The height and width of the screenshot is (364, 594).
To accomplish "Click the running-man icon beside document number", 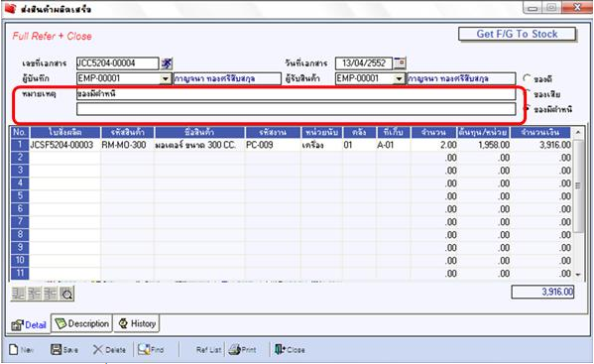I will 167,63.
